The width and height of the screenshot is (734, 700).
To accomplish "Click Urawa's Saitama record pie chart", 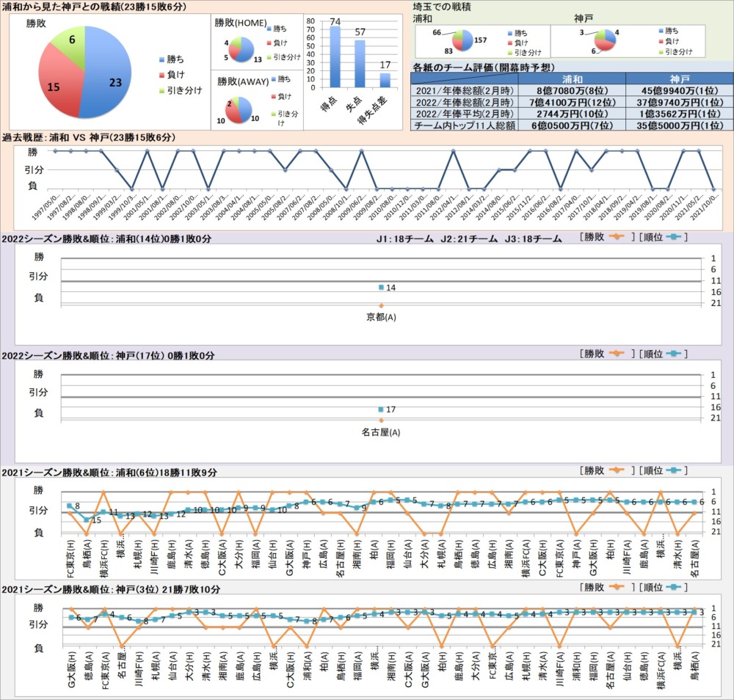I will (x=463, y=41).
